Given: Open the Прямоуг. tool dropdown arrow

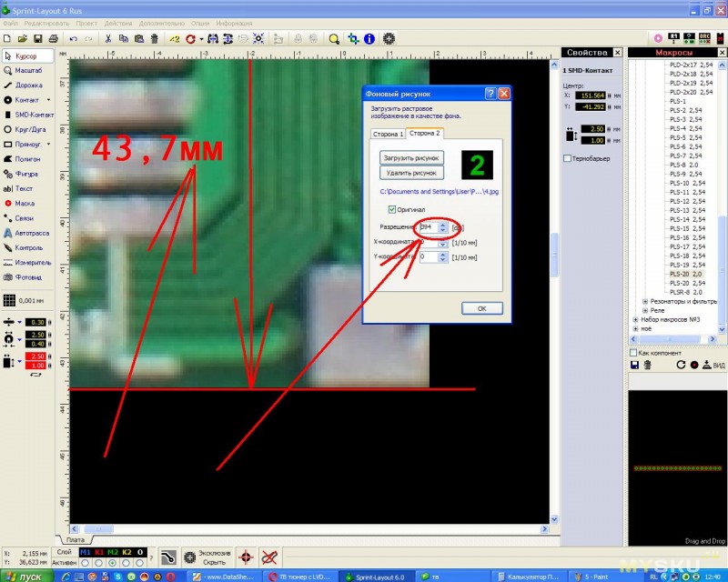Looking at the screenshot, I should pos(48,145).
